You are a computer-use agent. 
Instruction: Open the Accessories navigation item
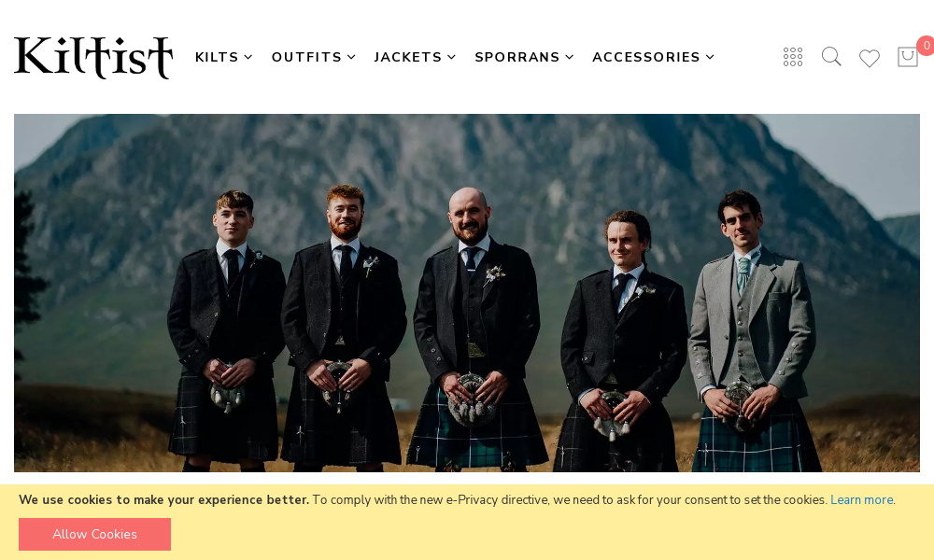coord(646,57)
